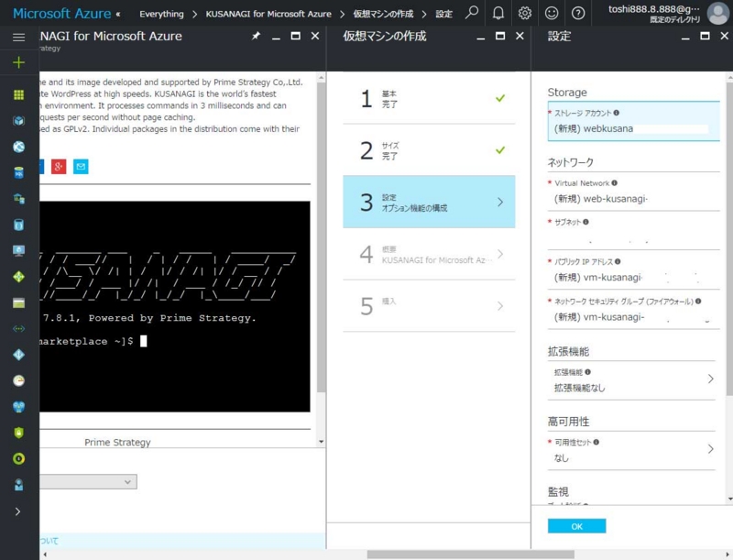The image size is (733, 560).
Task: Open All resources grid icon in sidebar
Action: tap(18, 95)
